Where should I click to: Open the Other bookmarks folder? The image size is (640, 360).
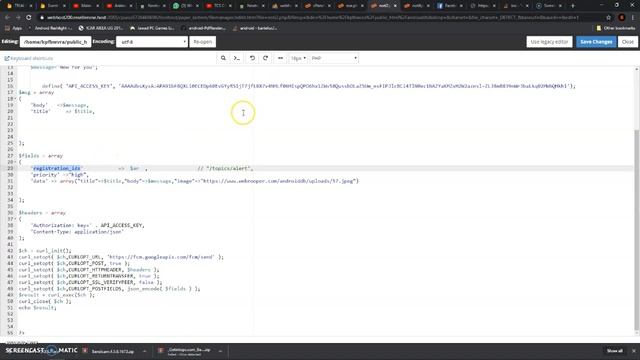tap(616, 28)
